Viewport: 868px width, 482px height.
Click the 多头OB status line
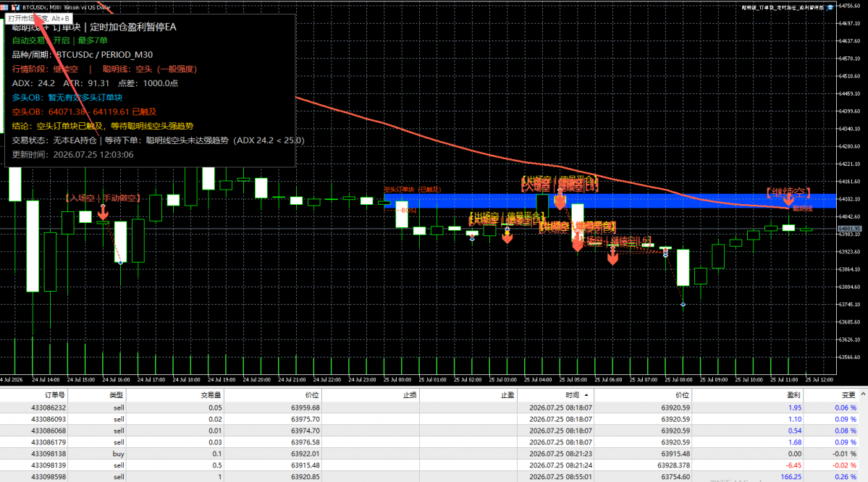(x=67, y=98)
